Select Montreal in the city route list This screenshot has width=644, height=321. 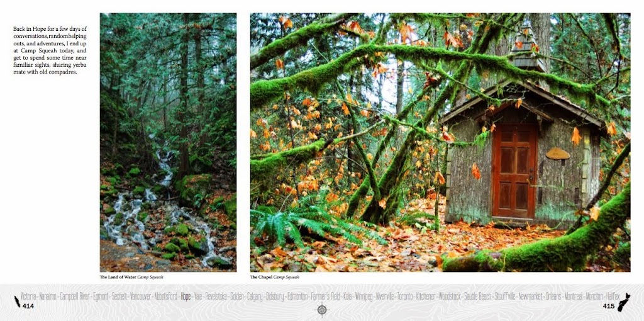click(x=574, y=296)
